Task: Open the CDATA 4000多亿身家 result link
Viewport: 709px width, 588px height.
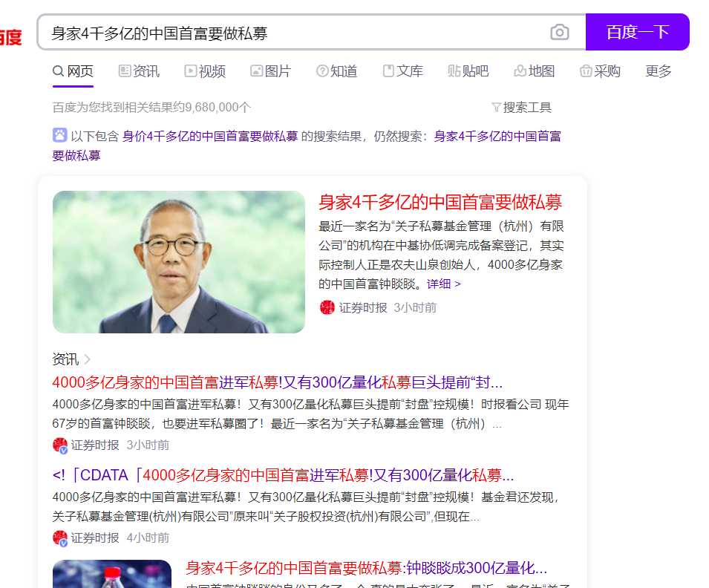Action: [x=283, y=475]
